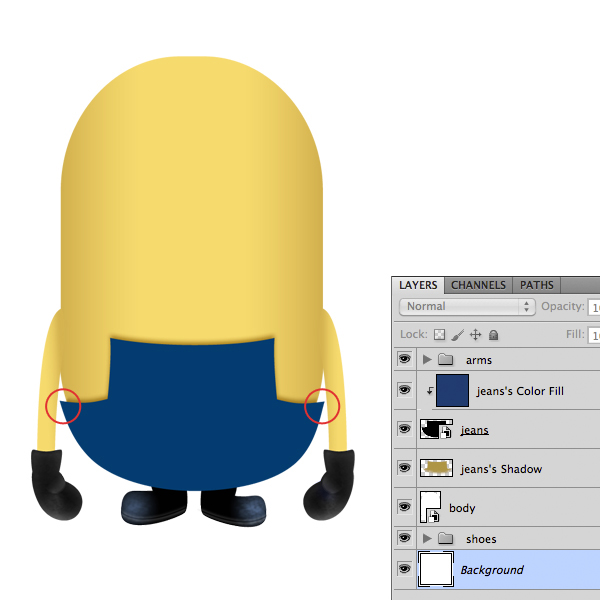Expand the arms layer group
Image resolution: width=600 pixels, height=600 pixels.
[x=428, y=360]
